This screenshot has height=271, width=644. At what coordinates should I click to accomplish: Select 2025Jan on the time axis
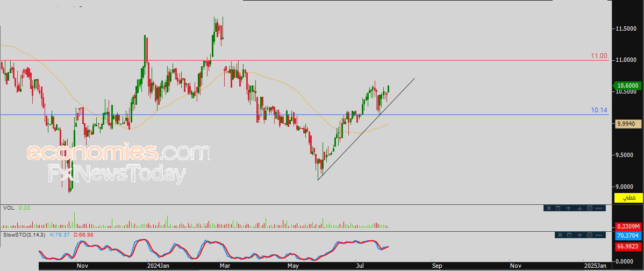click(x=595, y=266)
